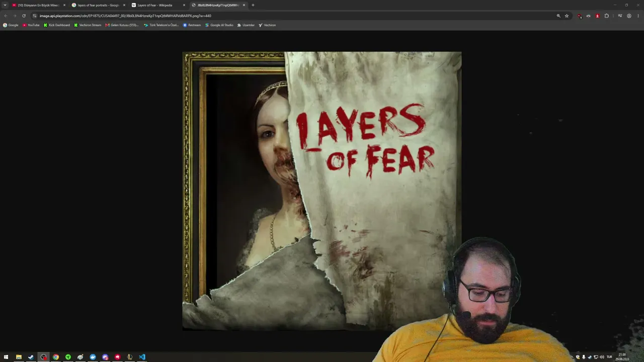Switch to the Dünyanın En Büyük Minecraft YouTube tab
The width and height of the screenshot is (644, 362).
pos(38,5)
